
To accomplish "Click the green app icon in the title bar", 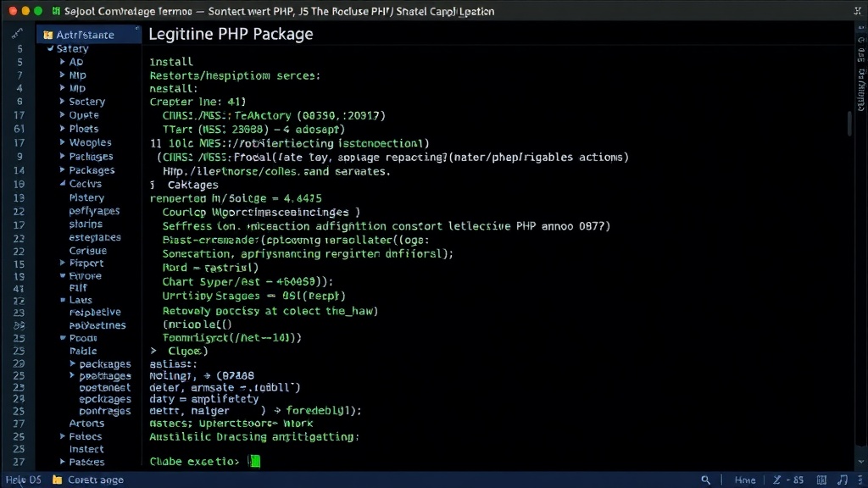I will click(x=55, y=11).
